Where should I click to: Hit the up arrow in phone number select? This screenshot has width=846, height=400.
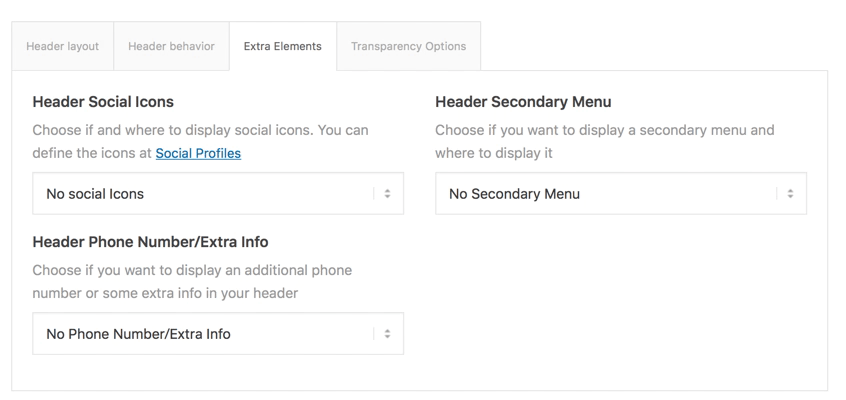click(388, 330)
